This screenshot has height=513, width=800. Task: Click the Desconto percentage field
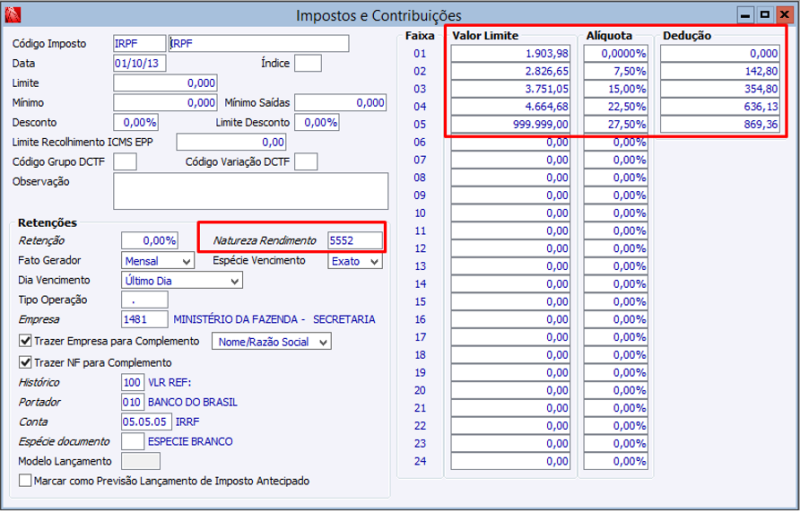click(136, 123)
